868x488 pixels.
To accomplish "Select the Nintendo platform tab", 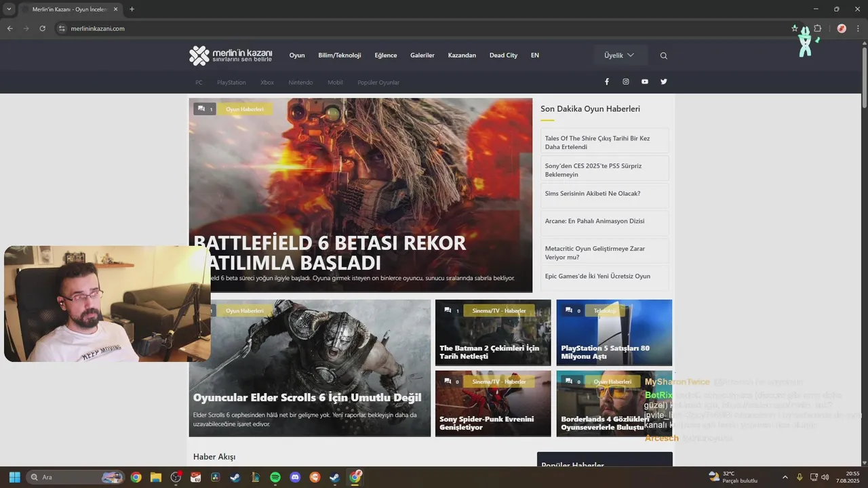I will click(x=300, y=83).
